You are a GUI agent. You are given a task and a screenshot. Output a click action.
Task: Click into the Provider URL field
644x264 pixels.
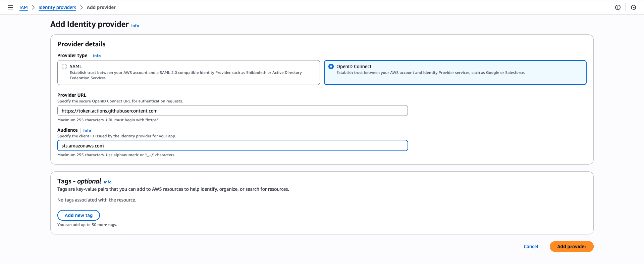click(x=232, y=111)
